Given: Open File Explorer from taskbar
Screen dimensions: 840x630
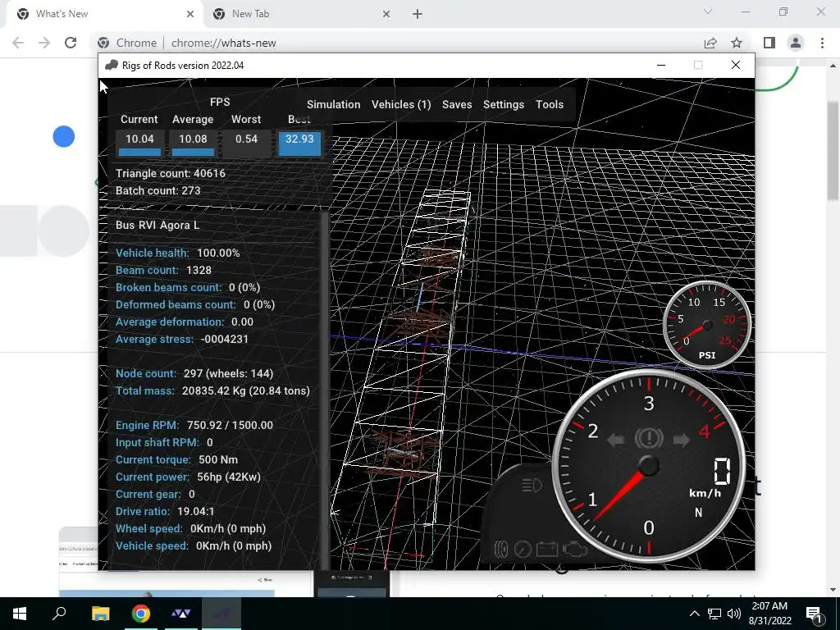Looking at the screenshot, I should [101, 614].
